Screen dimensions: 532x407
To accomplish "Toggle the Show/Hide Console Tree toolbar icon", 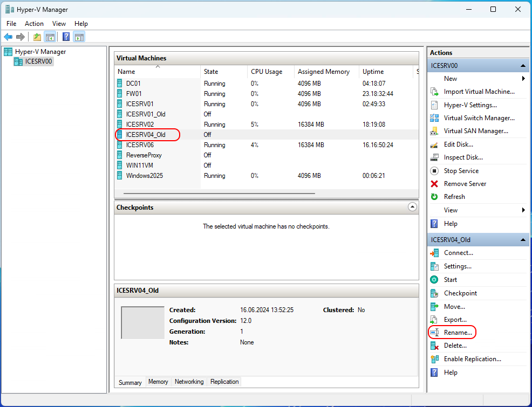I will pyautogui.click(x=50, y=37).
